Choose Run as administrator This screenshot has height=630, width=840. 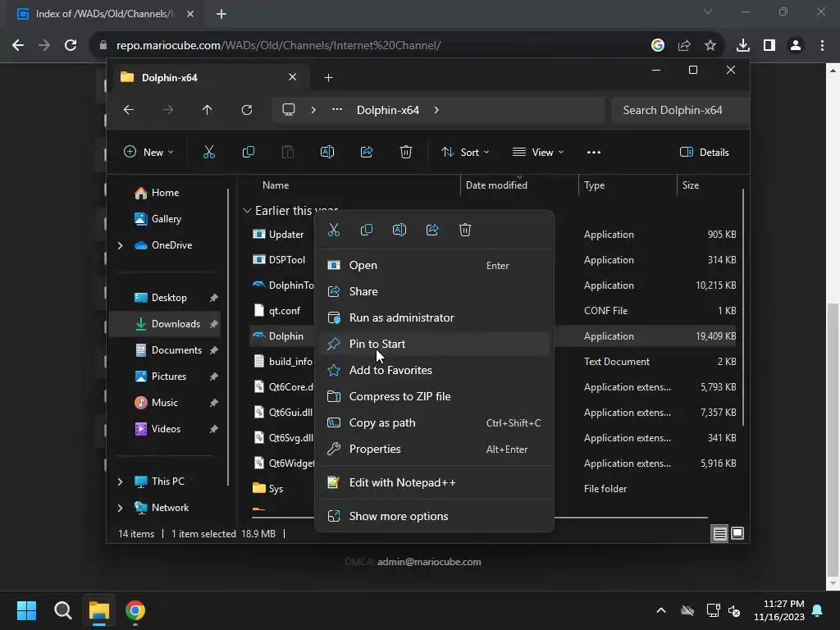[x=434, y=317]
